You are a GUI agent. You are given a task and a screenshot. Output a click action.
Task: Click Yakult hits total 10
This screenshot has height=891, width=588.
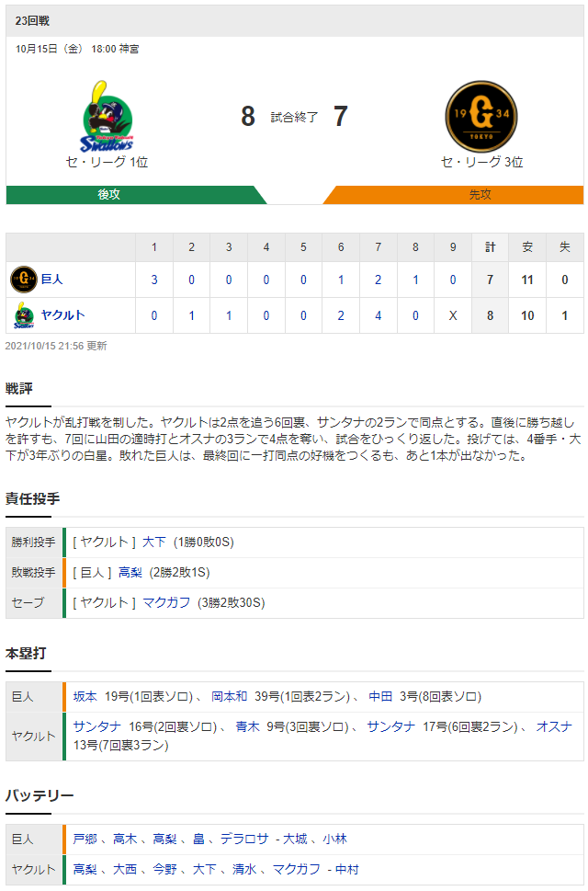(527, 315)
